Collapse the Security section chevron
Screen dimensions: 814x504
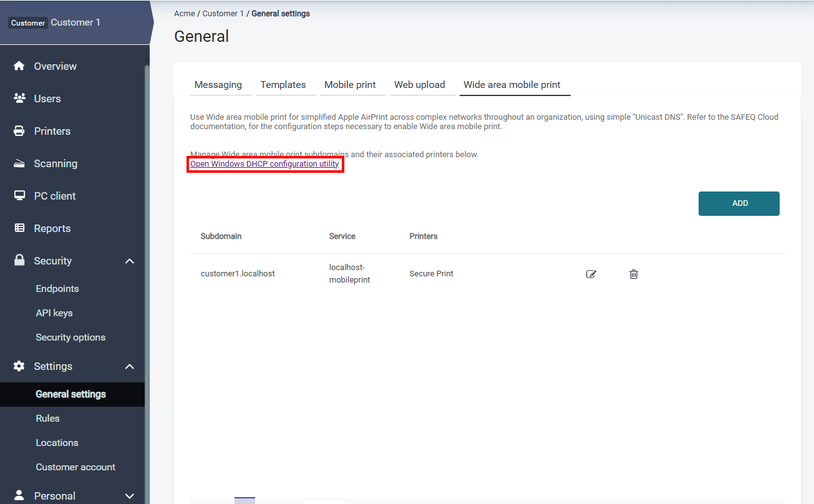130,261
